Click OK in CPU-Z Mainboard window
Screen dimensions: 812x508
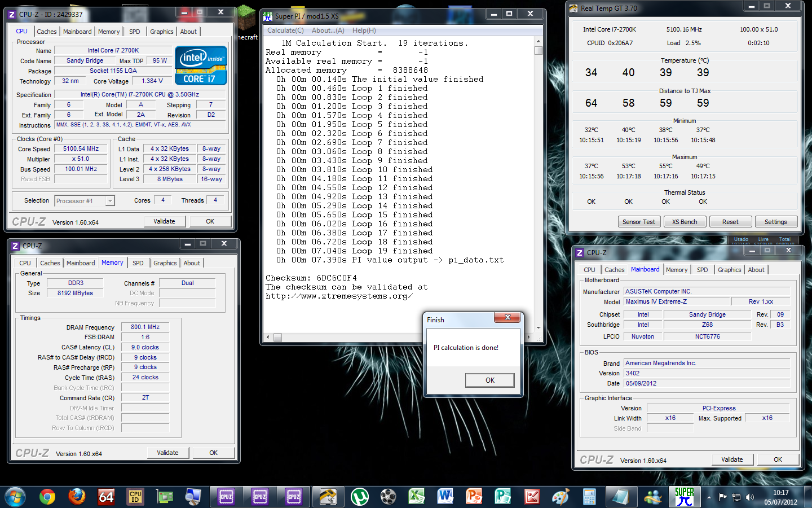(778, 459)
